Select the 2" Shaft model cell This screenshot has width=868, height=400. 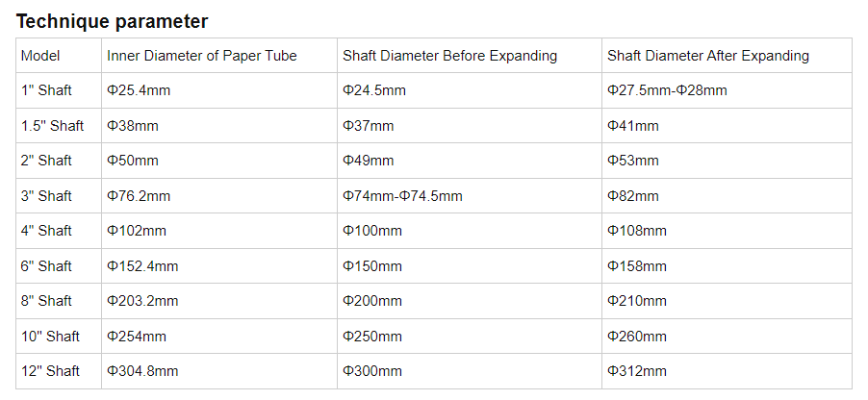point(46,161)
